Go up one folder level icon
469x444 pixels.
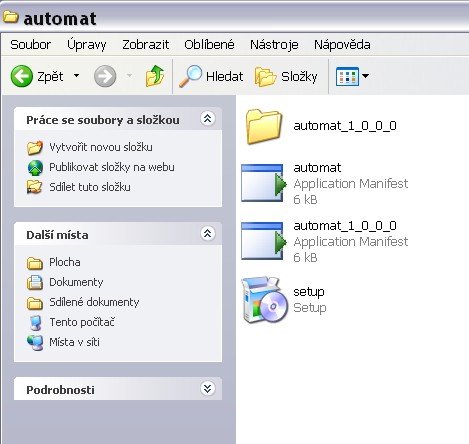click(x=155, y=76)
